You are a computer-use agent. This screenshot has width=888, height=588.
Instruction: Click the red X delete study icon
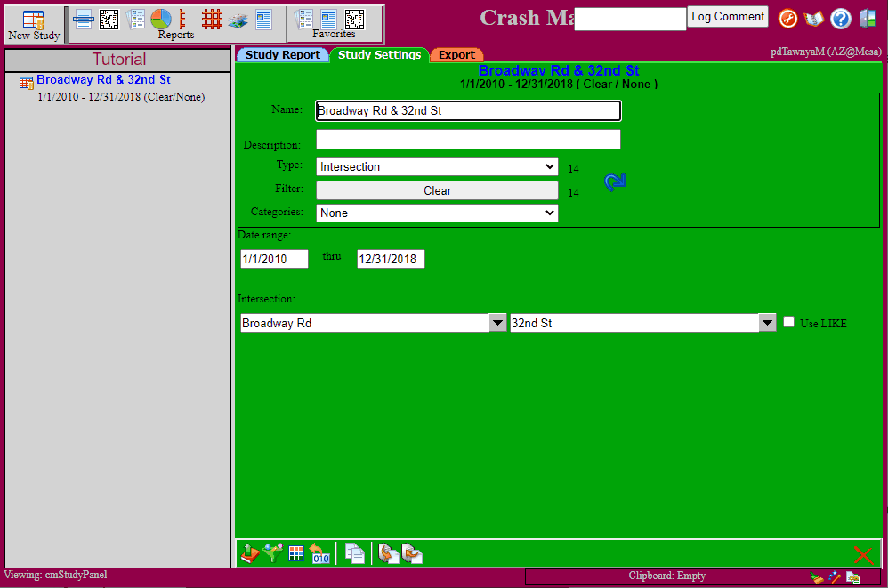[x=862, y=555]
